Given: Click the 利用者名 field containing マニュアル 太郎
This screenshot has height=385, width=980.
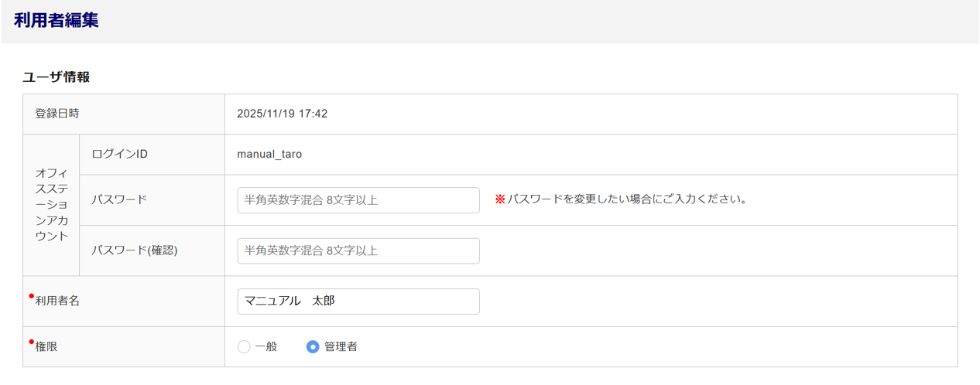Looking at the screenshot, I should click(358, 302).
